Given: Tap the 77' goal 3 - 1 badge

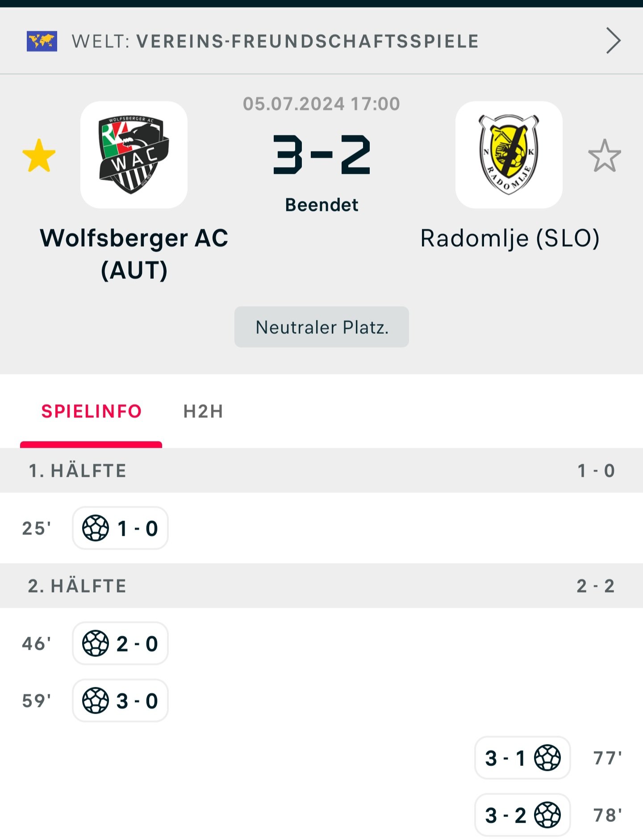Looking at the screenshot, I should point(522,758).
